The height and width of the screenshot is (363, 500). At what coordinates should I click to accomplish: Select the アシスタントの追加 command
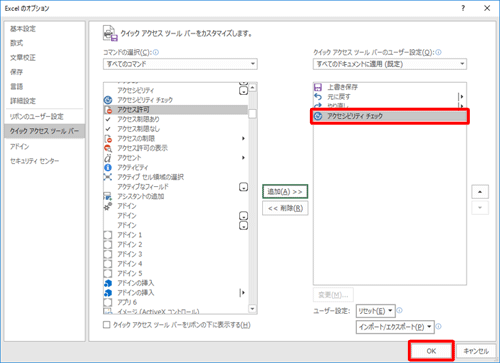click(x=176, y=196)
